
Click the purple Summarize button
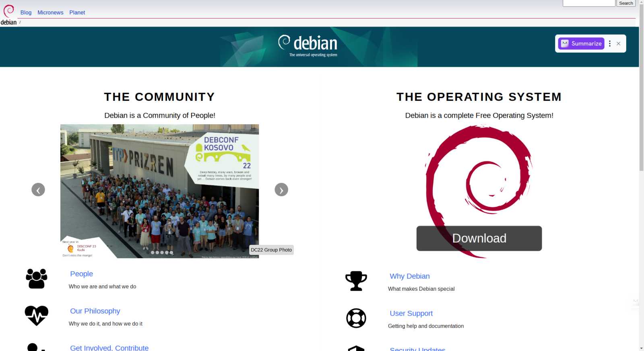(x=581, y=43)
